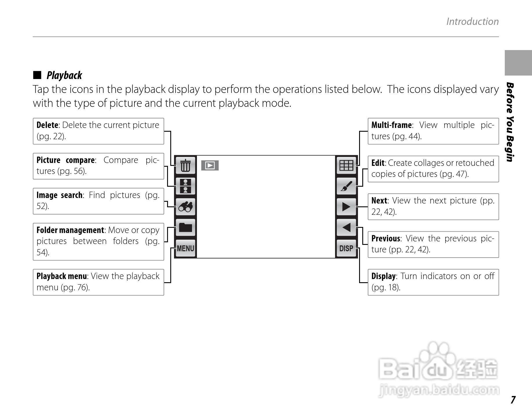The height and width of the screenshot is (420, 532).
Task: Click the Multi-frame description box
Action: click(x=433, y=131)
